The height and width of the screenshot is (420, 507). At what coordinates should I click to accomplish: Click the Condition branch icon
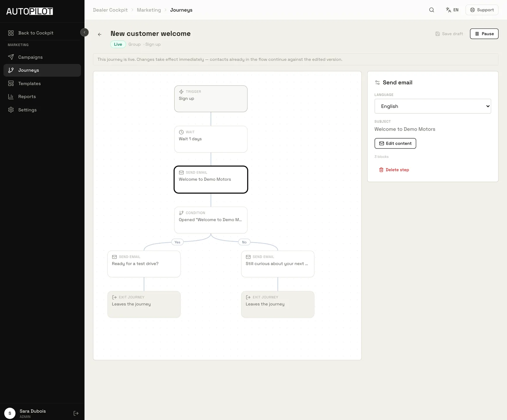pyautogui.click(x=181, y=213)
